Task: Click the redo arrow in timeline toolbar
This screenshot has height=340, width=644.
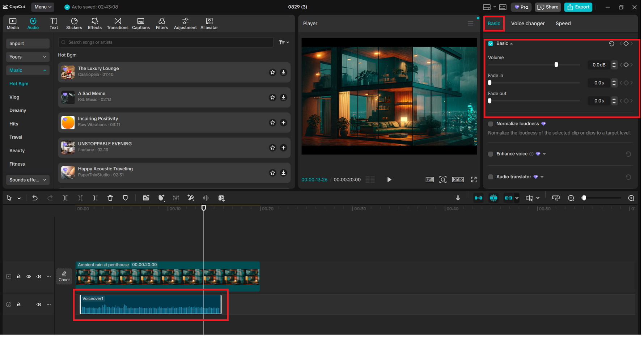Action: tap(50, 199)
